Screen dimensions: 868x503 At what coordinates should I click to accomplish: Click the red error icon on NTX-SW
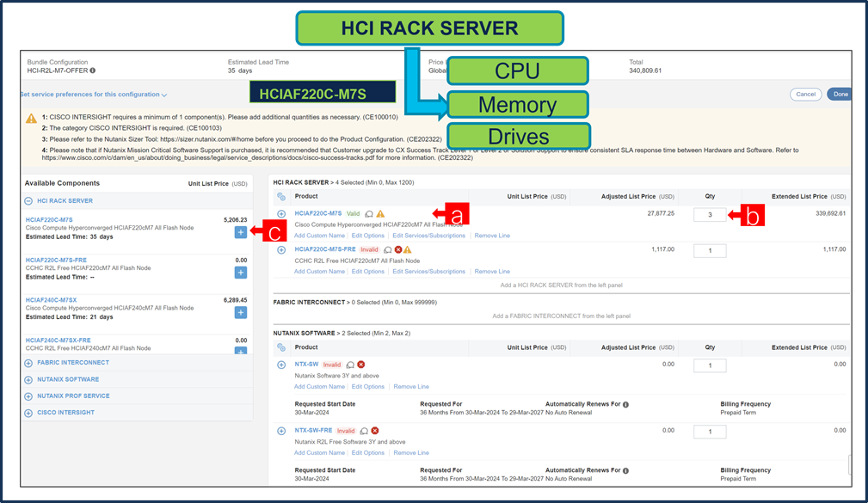(361, 364)
